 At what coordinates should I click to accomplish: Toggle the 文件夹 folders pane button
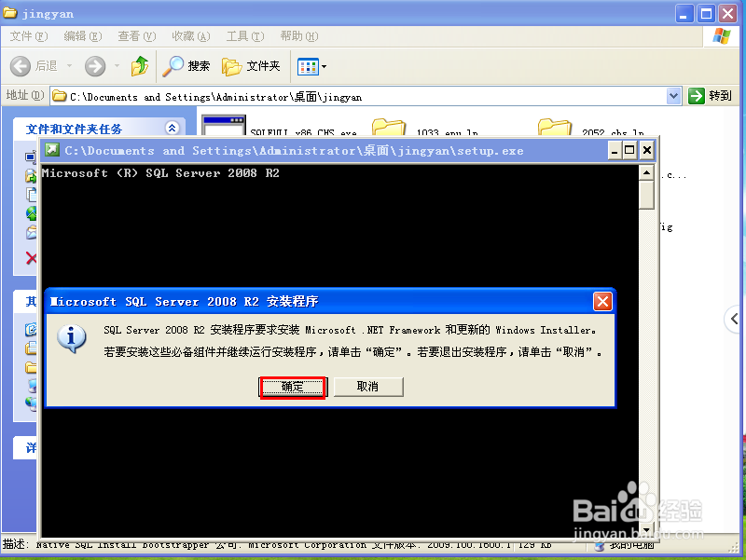coord(251,66)
